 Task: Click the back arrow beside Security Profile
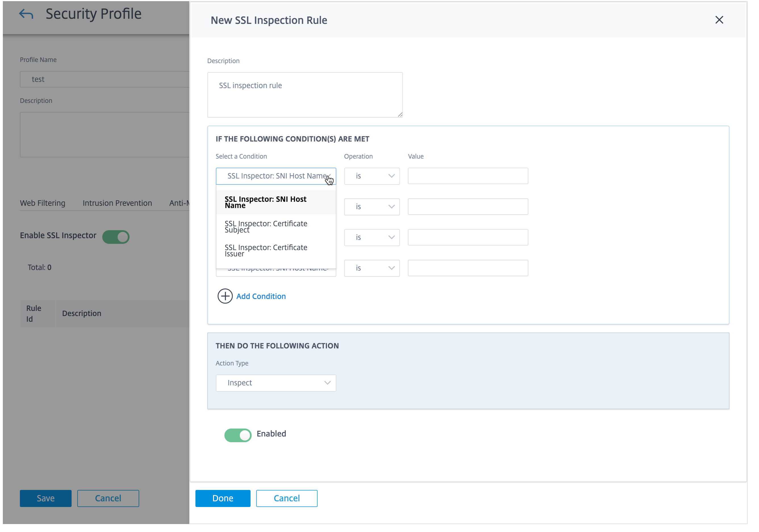pyautogui.click(x=26, y=14)
